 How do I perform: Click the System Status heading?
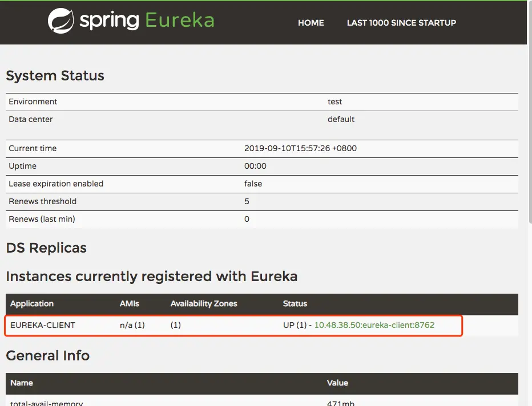[55, 76]
